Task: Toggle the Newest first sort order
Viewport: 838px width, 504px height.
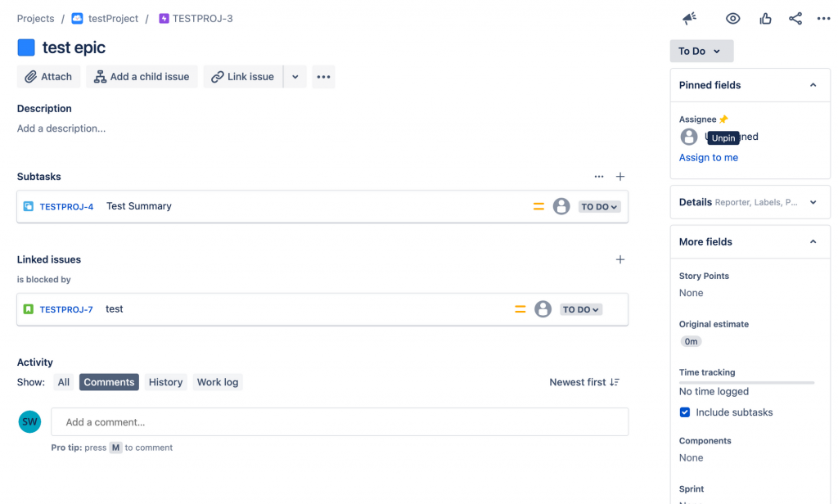Action: click(x=584, y=382)
